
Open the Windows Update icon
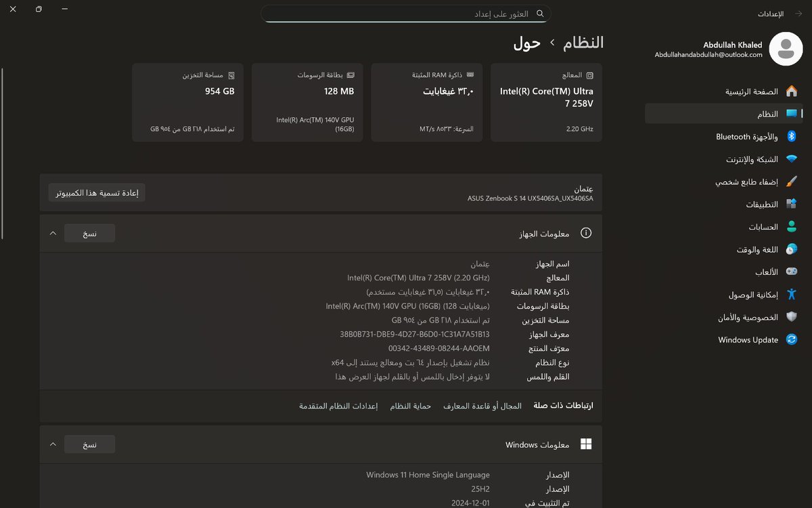point(791,340)
